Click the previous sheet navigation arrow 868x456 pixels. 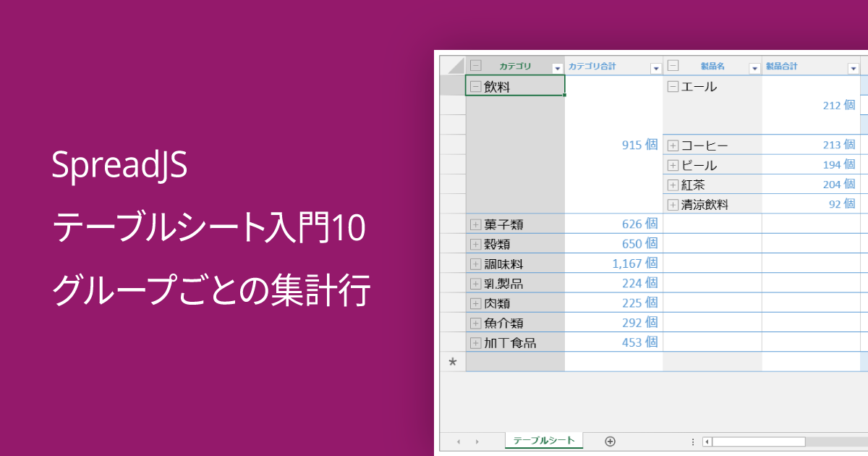(459, 442)
